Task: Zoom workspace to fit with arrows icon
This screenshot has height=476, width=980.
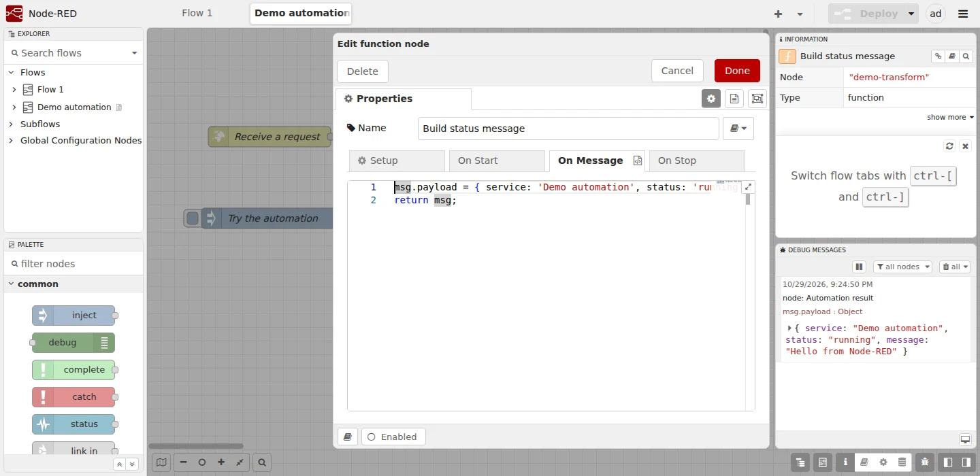Action: (x=240, y=462)
